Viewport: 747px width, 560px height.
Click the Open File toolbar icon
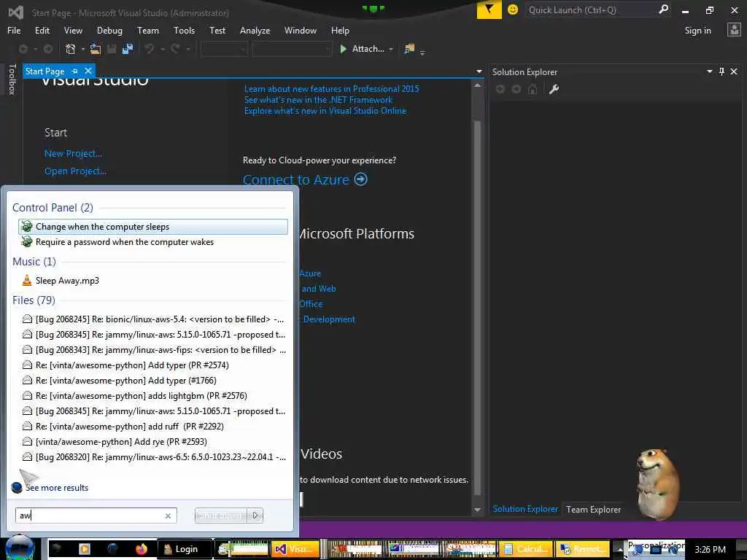[96, 49]
